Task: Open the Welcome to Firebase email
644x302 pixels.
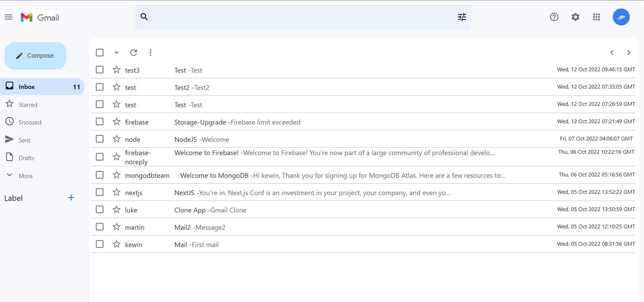Action: point(363,157)
